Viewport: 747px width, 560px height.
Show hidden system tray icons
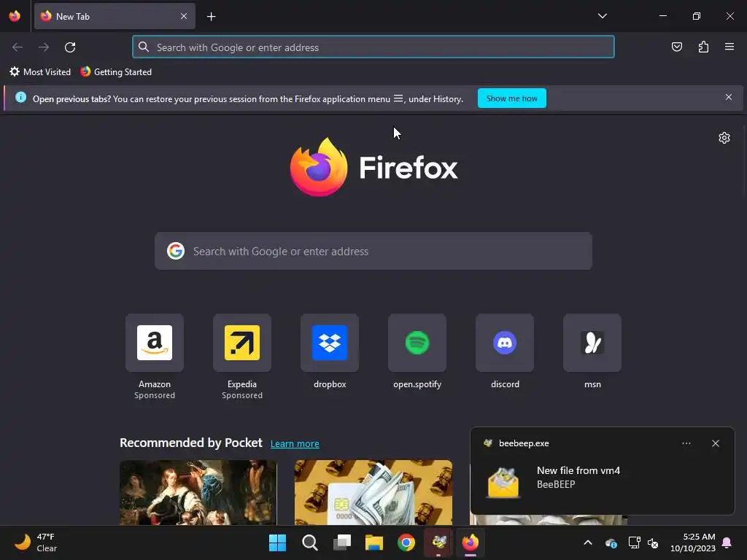point(588,542)
